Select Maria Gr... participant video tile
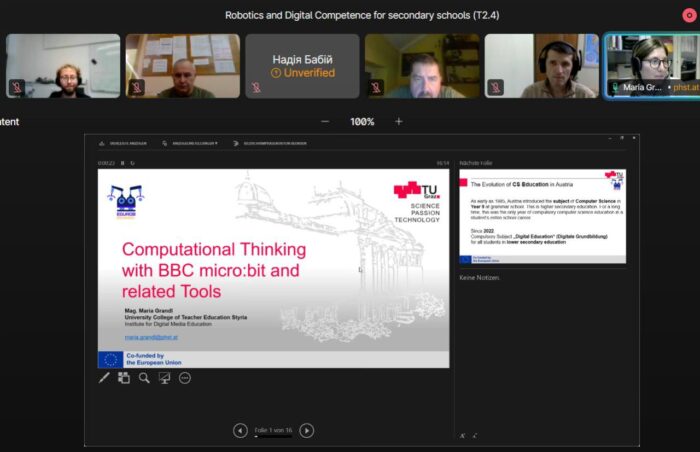700x452 pixels. 651,66
